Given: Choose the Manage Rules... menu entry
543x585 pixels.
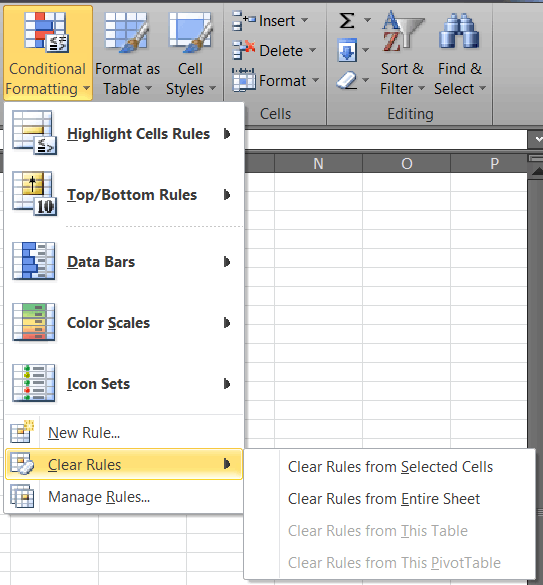Looking at the screenshot, I should 124,497.
